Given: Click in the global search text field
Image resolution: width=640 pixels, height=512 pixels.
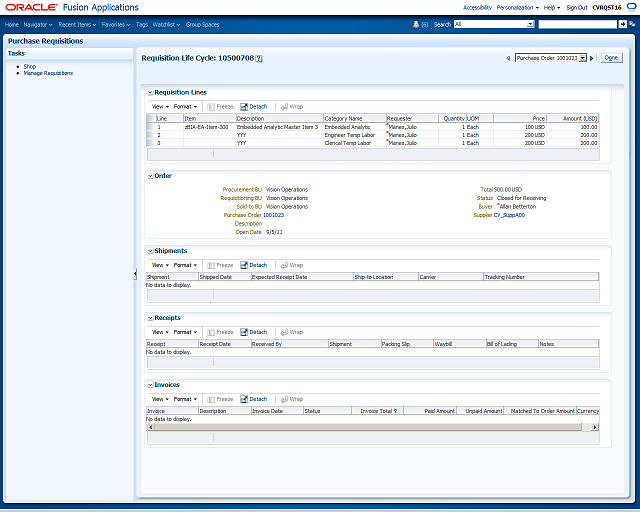Looking at the screenshot, I should (578, 24).
